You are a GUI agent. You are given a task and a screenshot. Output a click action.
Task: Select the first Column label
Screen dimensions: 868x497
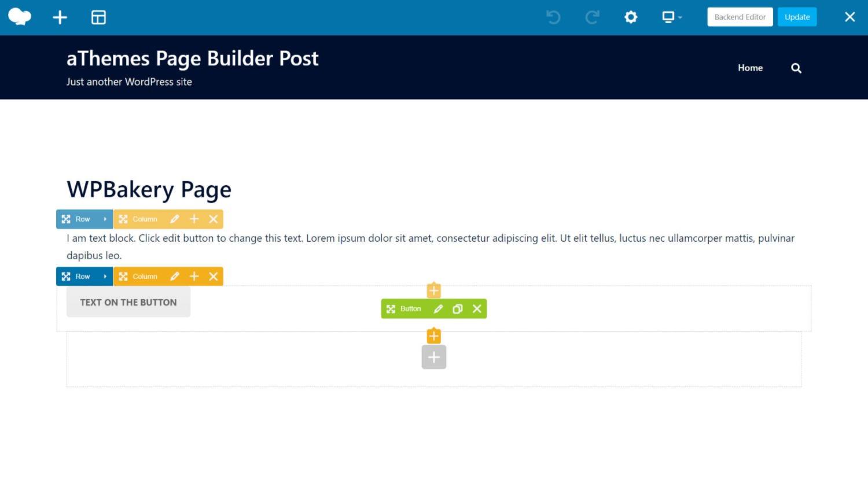click(x=145, y=219)
